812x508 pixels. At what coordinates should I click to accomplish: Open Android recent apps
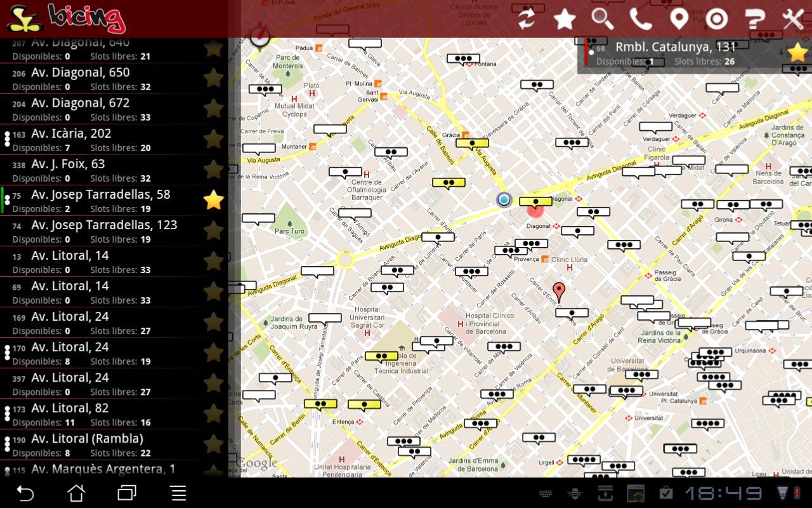[127, 493]
